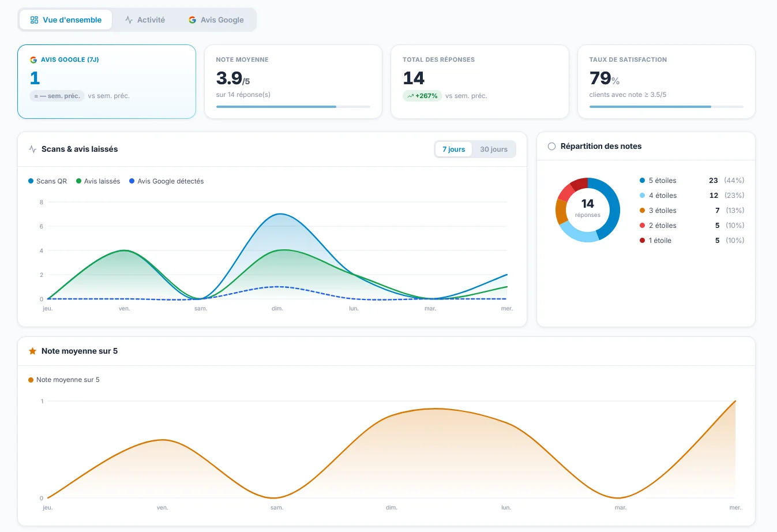Toggle the Scans QR legend series
Image resolution: width=777 pixels, height=532 pixels.
[48, 181]
